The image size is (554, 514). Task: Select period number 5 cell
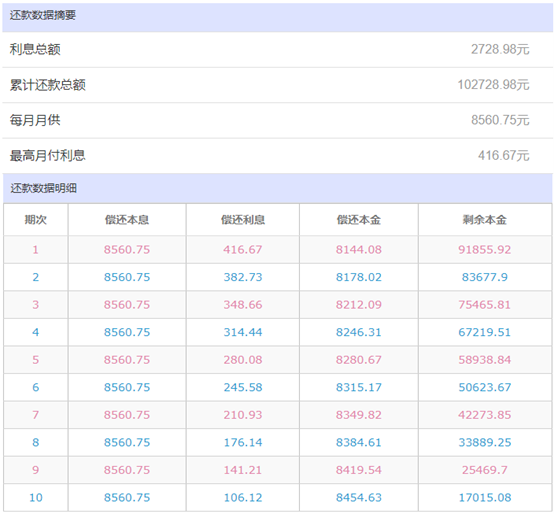[x=36, y=360]
